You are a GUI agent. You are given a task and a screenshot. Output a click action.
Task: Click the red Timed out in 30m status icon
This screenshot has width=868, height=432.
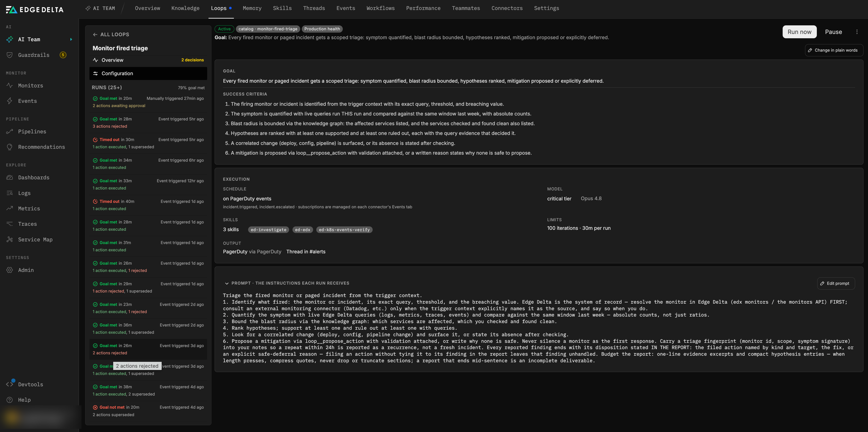(x=95, y=139)
